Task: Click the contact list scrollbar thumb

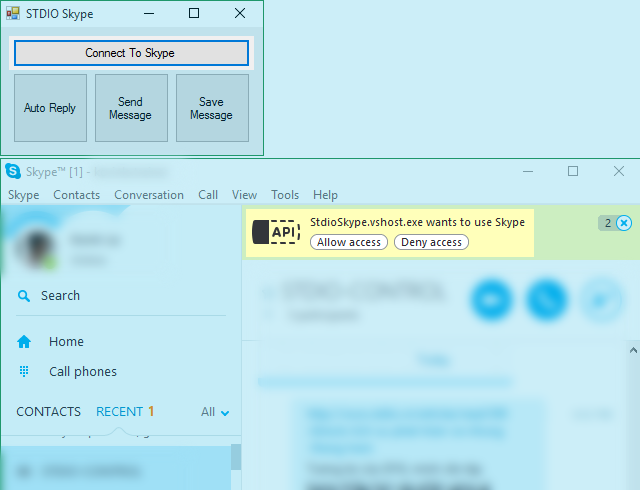Action: tap(236, 457)
